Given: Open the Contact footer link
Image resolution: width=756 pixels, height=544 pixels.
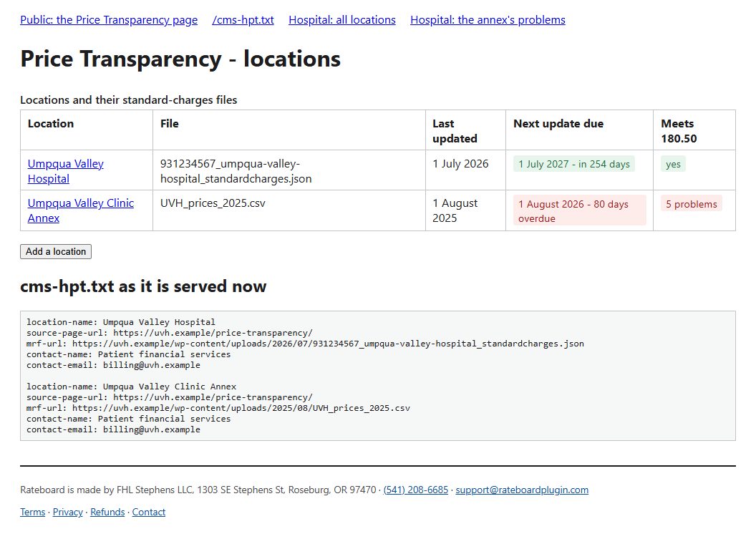Looking at the screenshot, I should pyautogui.click(x=148, y=513).
